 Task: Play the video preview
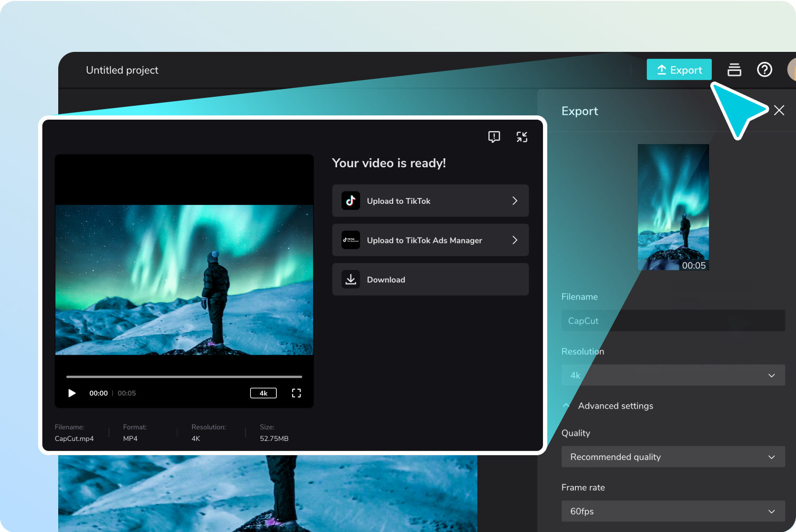pos(72,393)
